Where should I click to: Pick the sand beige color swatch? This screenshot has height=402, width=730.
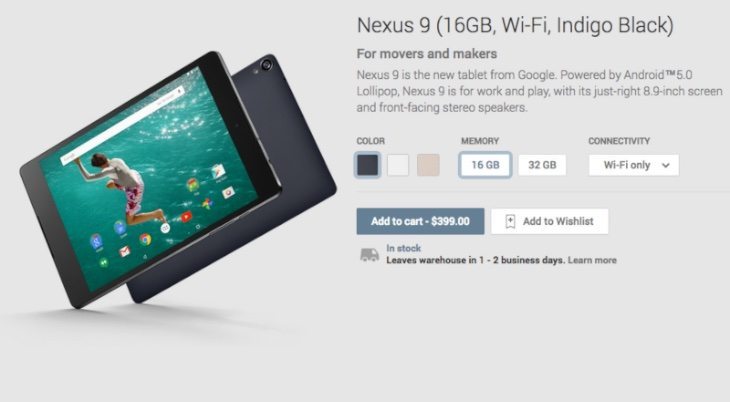point(428,165)
